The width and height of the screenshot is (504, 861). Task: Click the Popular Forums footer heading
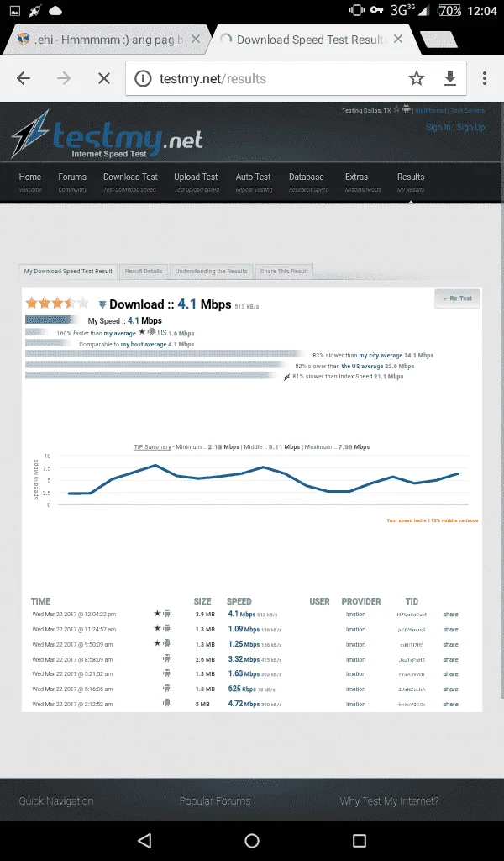(215, 801)
